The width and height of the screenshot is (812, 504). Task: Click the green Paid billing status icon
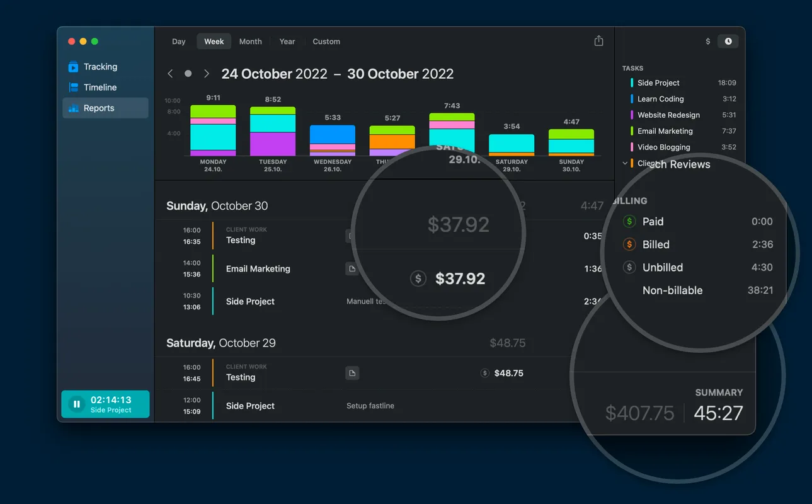click(629, 221)
